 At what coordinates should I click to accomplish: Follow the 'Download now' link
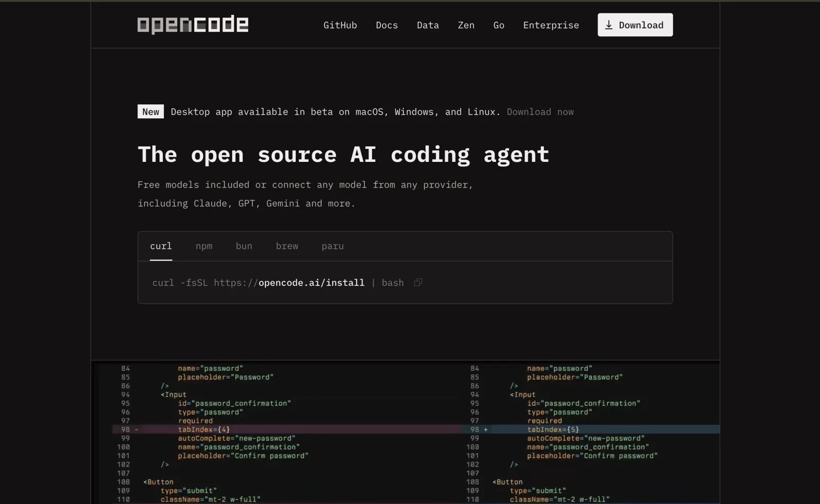coord(540,112)
